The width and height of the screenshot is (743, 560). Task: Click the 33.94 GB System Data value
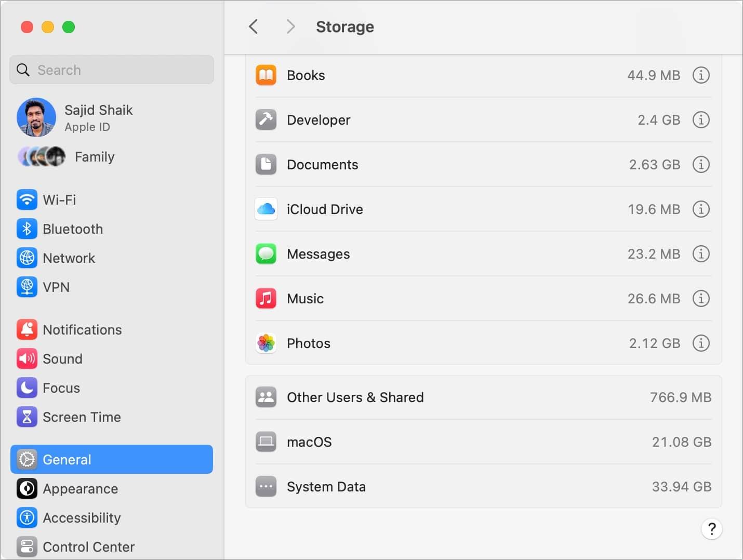(682, 487)
